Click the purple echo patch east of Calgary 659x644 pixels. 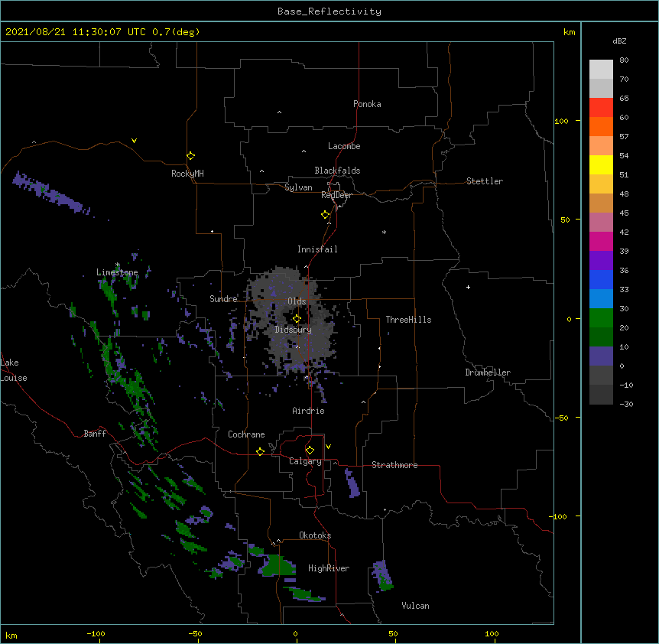(352, 483)
